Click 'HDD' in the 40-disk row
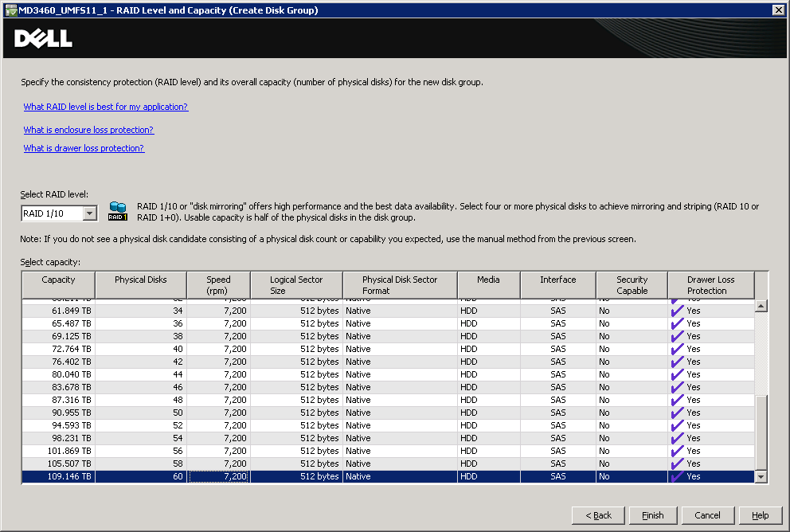 (x=468, y=349)
